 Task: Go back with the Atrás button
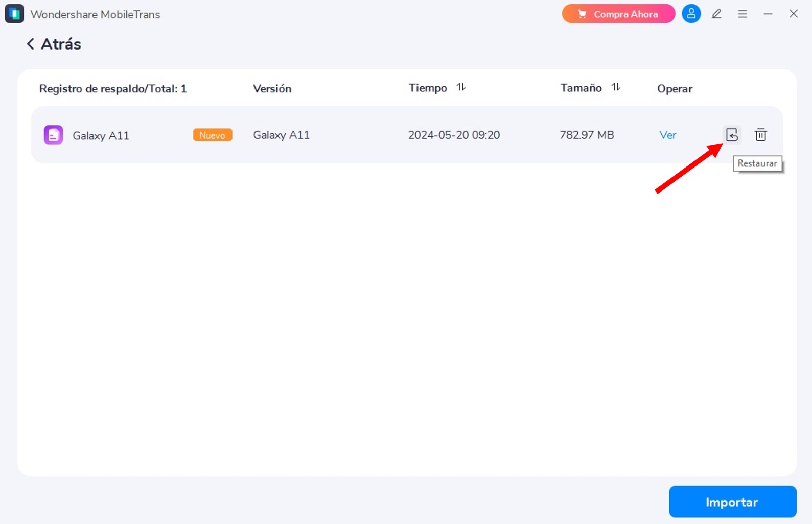54,44
